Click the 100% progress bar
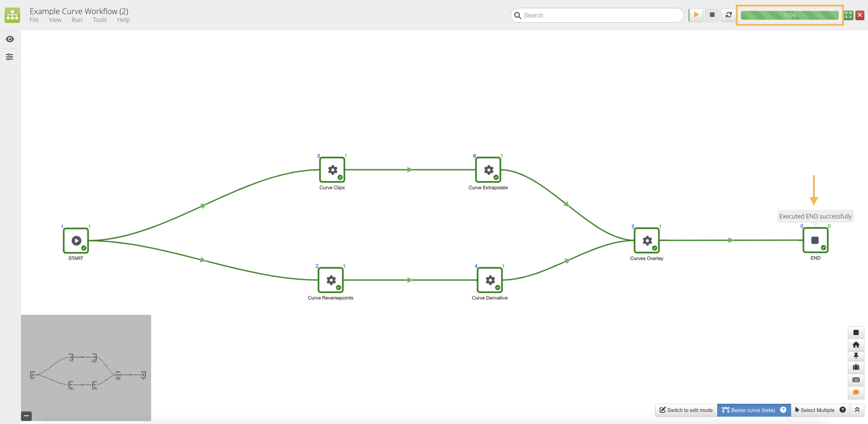 790,15
